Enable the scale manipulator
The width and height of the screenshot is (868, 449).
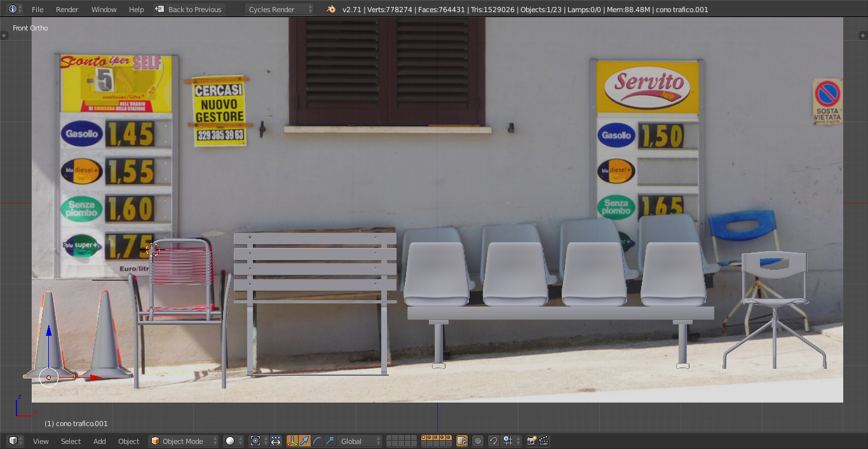coord(330,441)
